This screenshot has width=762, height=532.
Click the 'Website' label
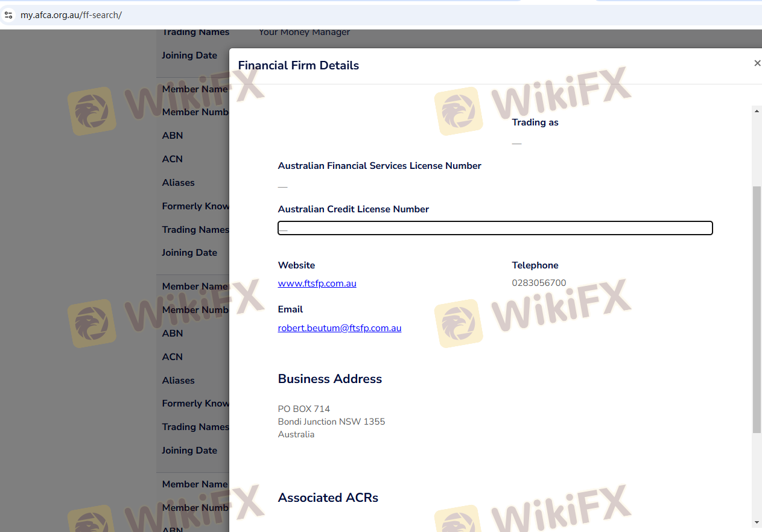click(x=296, y=265)
